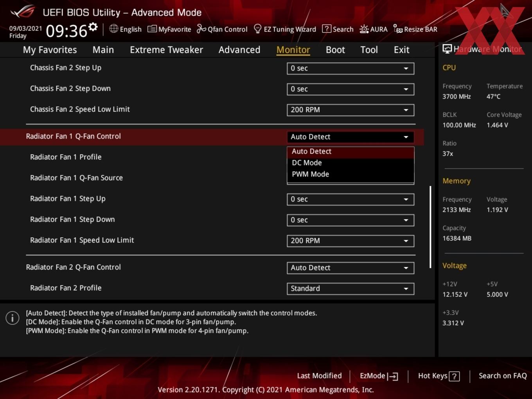Click the Resize BAR icon
The image size is (532, 399).
(x=398, y=29)
